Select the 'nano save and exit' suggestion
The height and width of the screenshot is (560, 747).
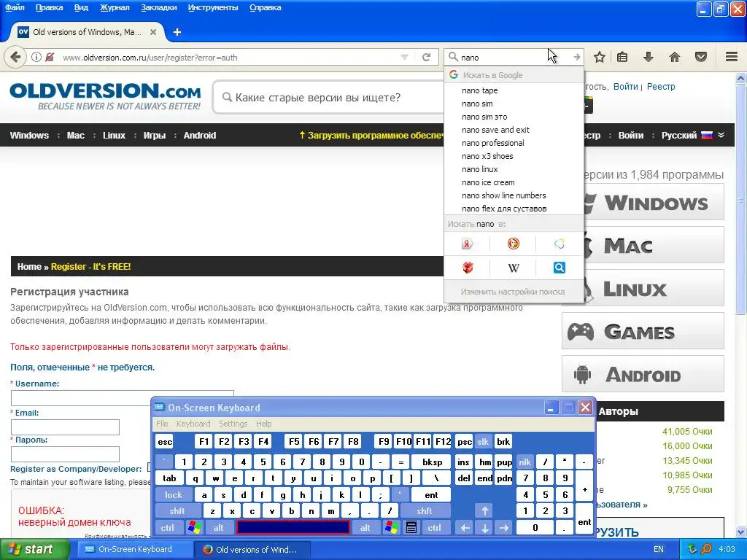(x=514, y=130)
